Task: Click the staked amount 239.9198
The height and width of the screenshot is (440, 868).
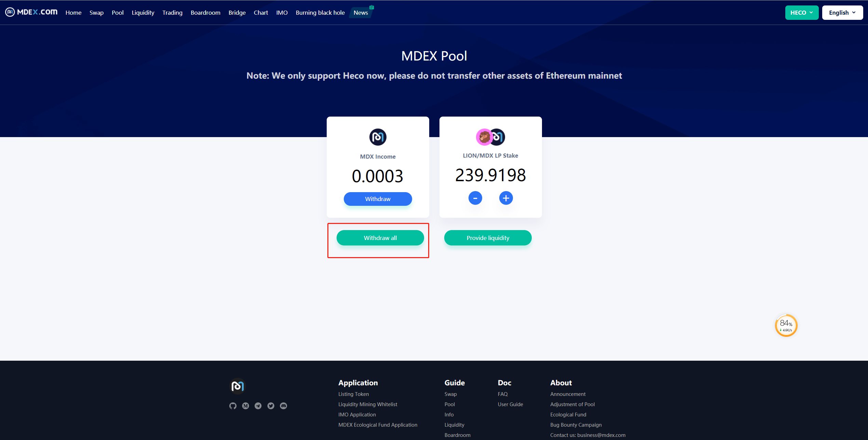Action: [x=490, y=175]
